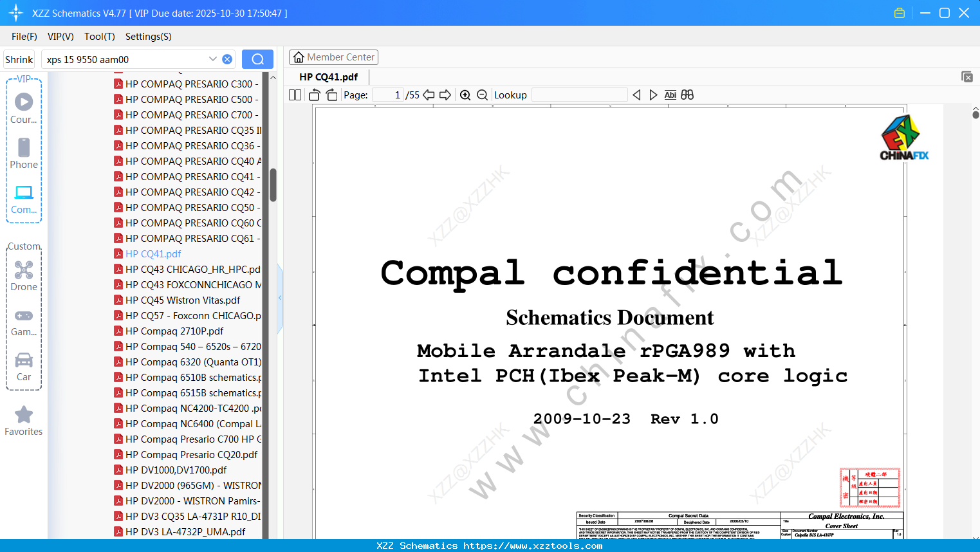This screenshot has width=980, height=552.
Task: Open HP COMPAQ PRESARIO CQ40 file
Action: point(187,161)
